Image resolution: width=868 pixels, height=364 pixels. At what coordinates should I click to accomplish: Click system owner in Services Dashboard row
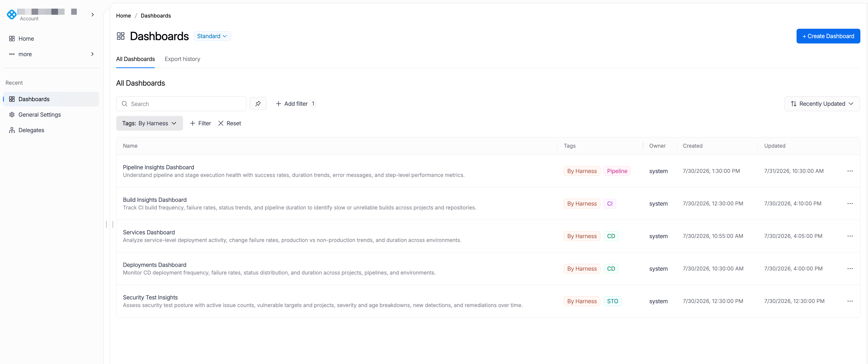click(659, 236)
